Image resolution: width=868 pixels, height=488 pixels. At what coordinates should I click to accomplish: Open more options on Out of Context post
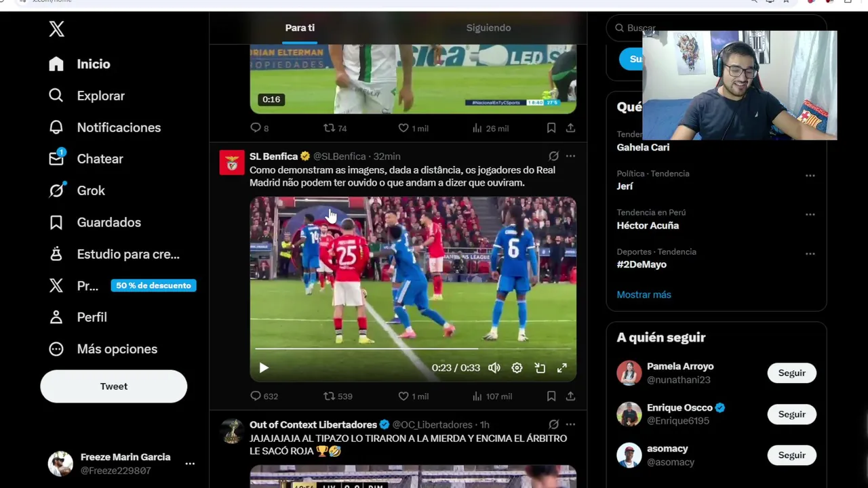pyautogui.click(x=570, y=424)
